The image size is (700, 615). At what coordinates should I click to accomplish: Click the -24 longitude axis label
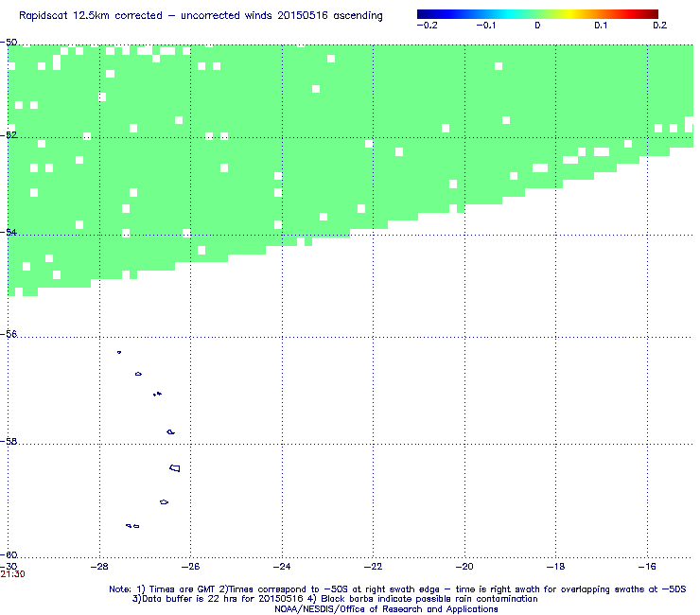point(282,567)
